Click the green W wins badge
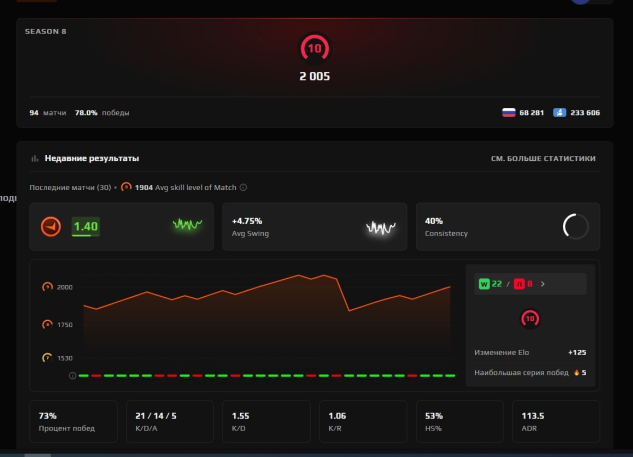633x457 pixels. (484, 284)
